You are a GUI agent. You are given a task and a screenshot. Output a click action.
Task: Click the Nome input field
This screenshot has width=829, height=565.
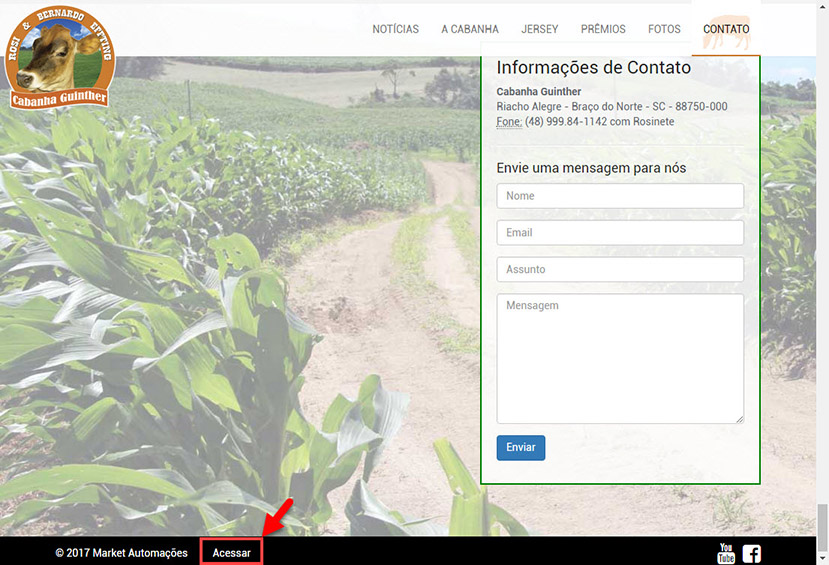tap(620, 196)
